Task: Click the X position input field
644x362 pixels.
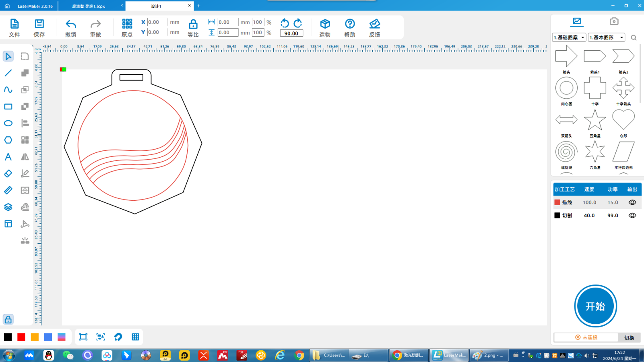Action: (x=157, y=22)
